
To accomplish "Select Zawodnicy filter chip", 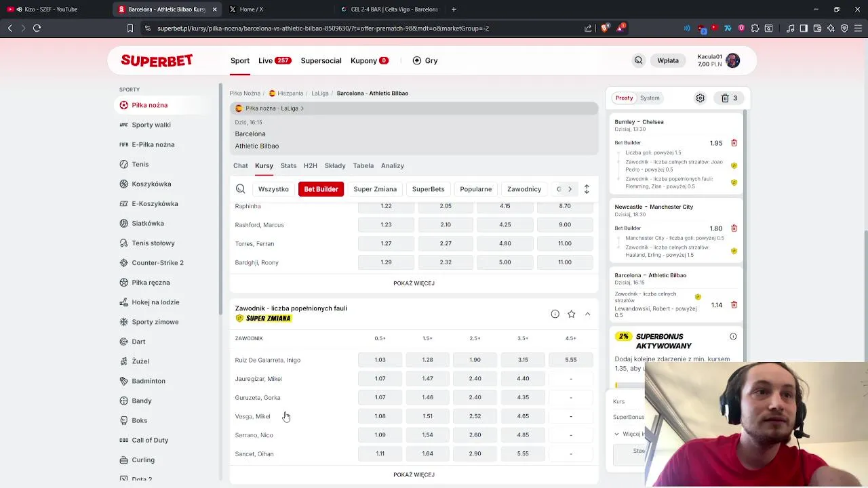I will coord(524,189).
